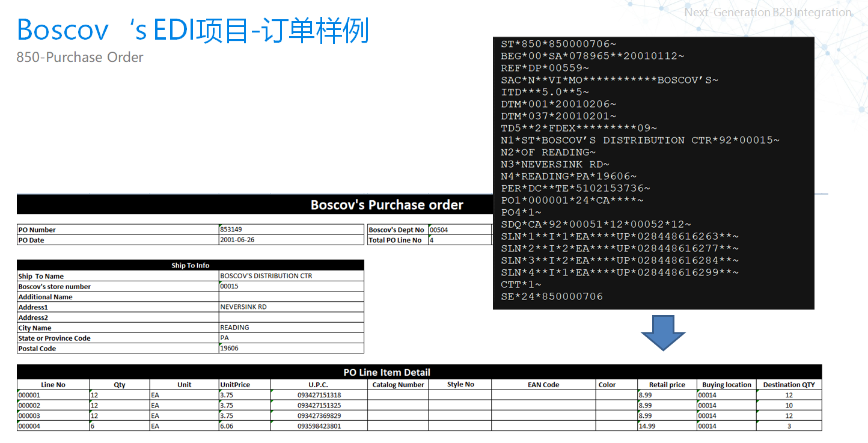Click the "Style No" column header
Image resolution: width=868 pixels, height=443 pixels.
pos(460,385)
